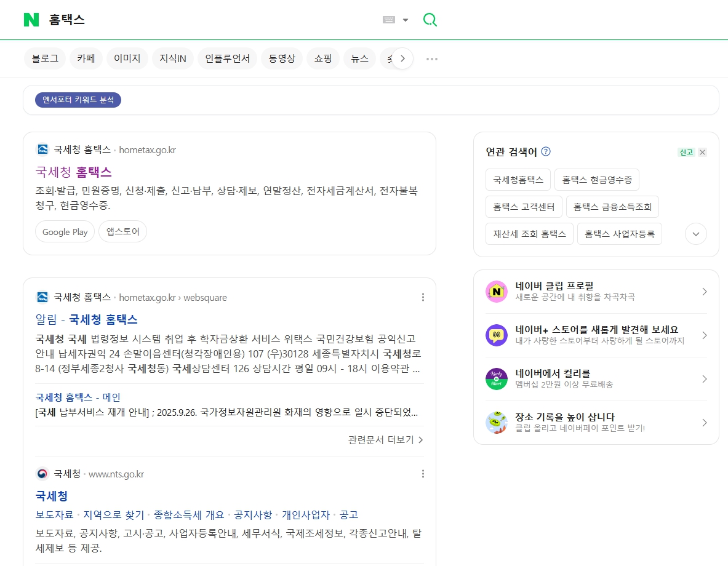Click the Kurly Mart icon
Image resolution: width=728 pixels, height=566 pixels.
click(x=497, y=379)
